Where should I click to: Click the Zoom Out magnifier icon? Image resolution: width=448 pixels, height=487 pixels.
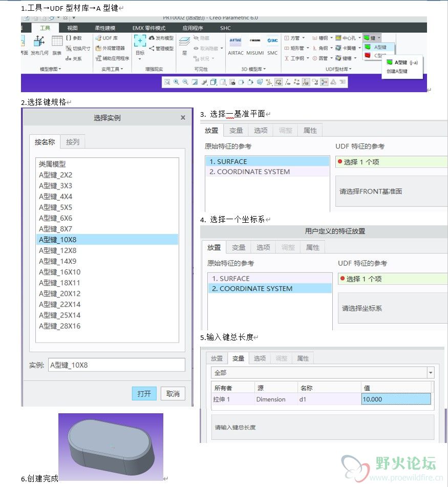(185, 82)
